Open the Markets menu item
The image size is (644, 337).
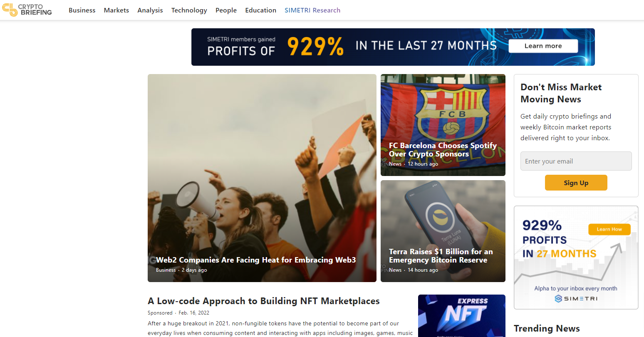pyautogui.click(x=116, y=10)
